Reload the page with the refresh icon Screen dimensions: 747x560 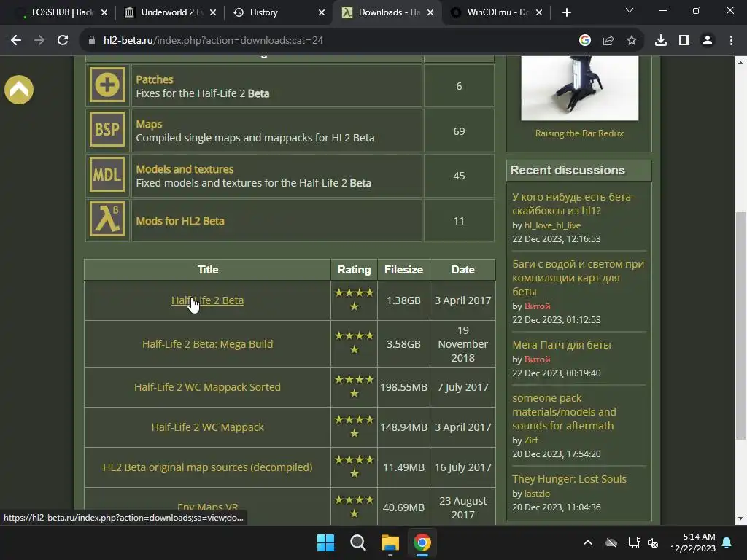point(63,41)
